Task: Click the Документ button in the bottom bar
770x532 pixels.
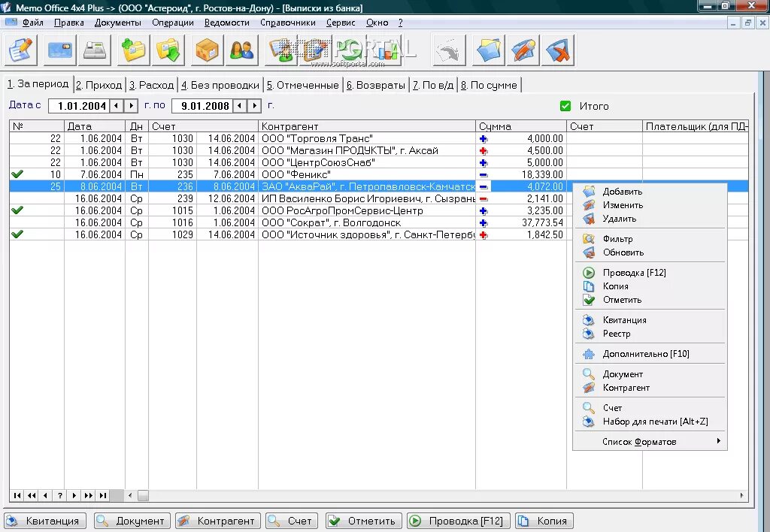Action: (x=132, y=521)
